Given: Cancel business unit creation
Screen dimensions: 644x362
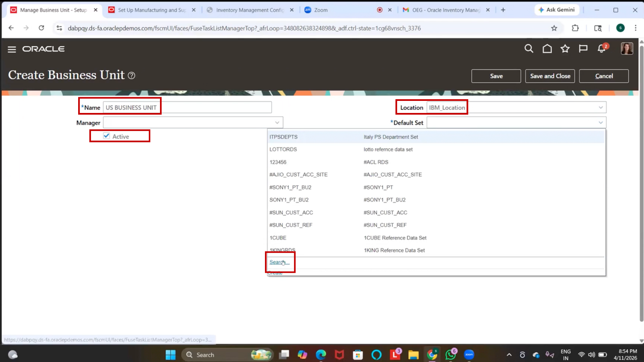Looking at the screenshot, I should [604, 76].
